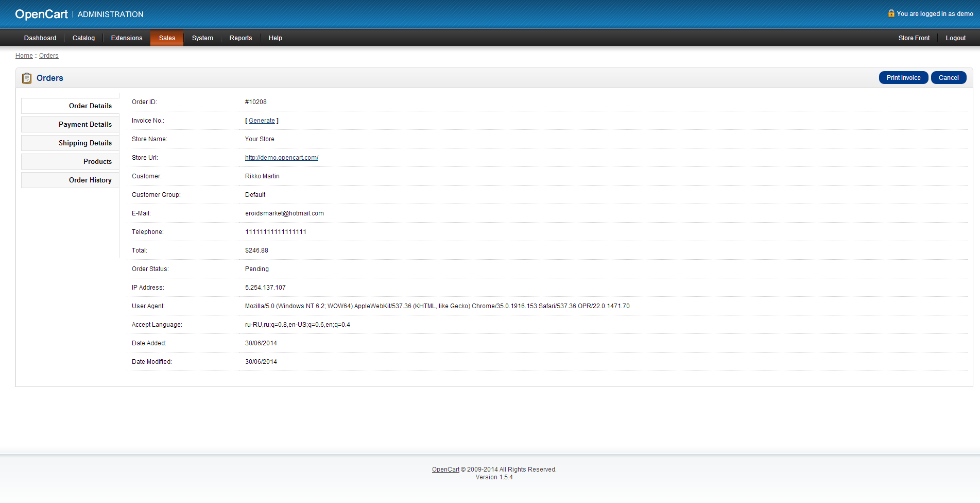980x503 pixels.
Task: Click the Generate invoice number link
Action: [x=262, y=121]
